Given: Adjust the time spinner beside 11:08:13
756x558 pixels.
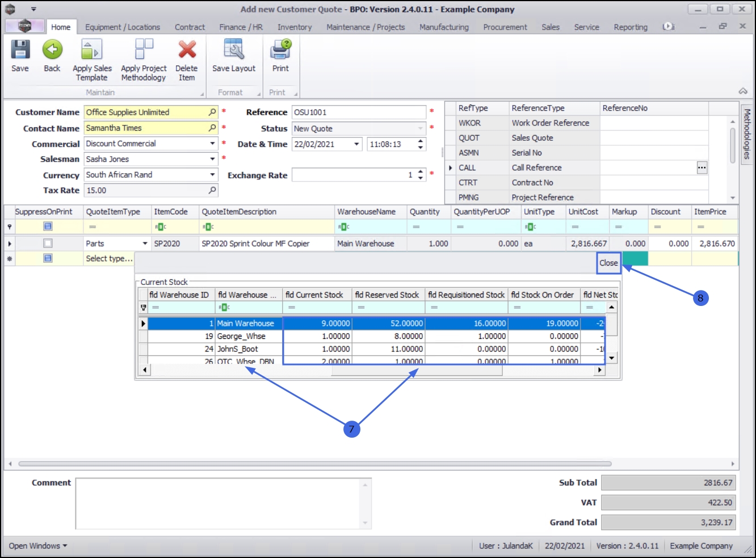Looking at the screenshot, I should (421, 144).
